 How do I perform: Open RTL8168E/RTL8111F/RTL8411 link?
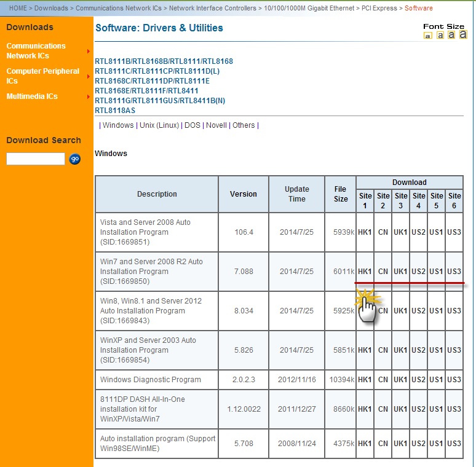click(146, 91)
